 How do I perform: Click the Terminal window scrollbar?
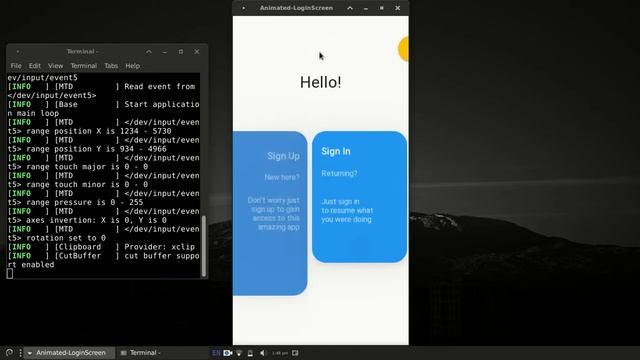coord(204,246)
